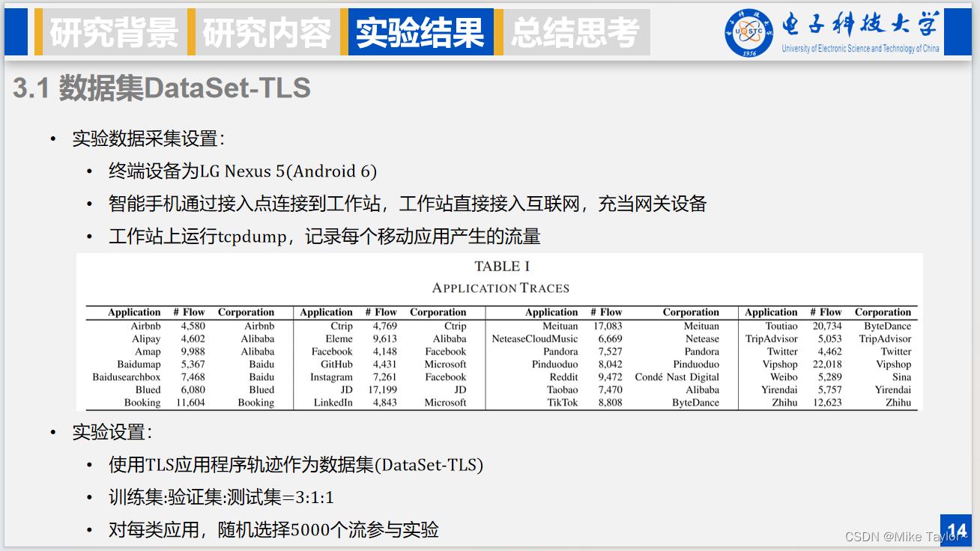Click the Airbnb application cell
Viewport: 980px width, 551px height.
point(146,326)
